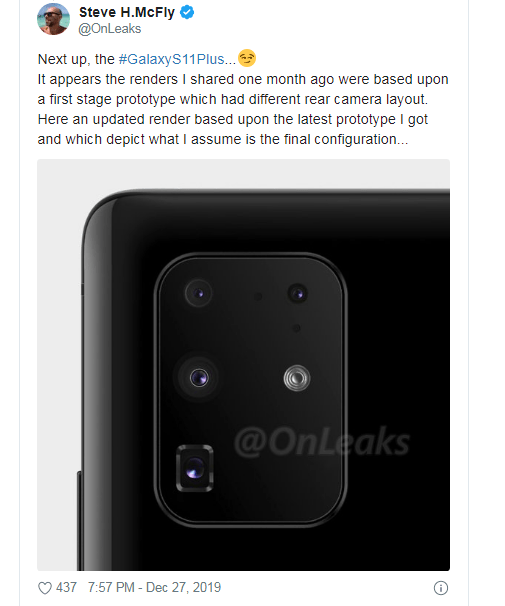
Task: Click the silver LED flash in the render
Action: point(297,378)
